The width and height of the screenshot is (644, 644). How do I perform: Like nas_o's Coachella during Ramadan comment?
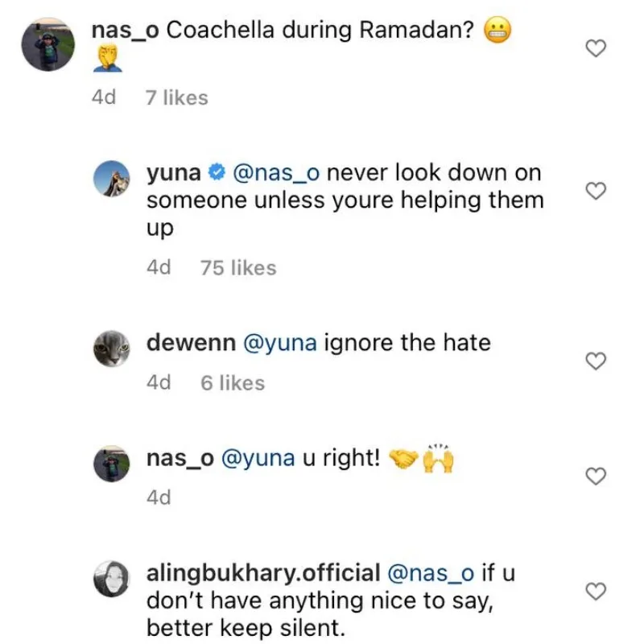pyautogui.click(x=594, y=49)
